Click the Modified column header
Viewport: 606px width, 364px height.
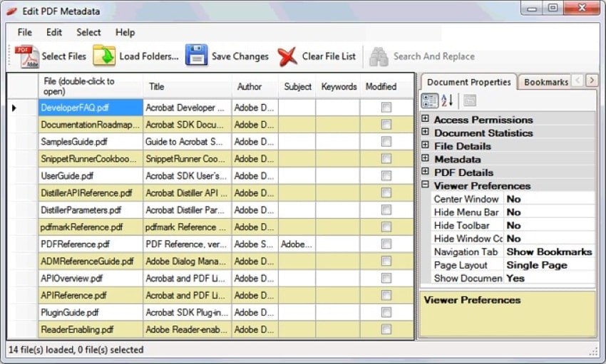(387, 86)
